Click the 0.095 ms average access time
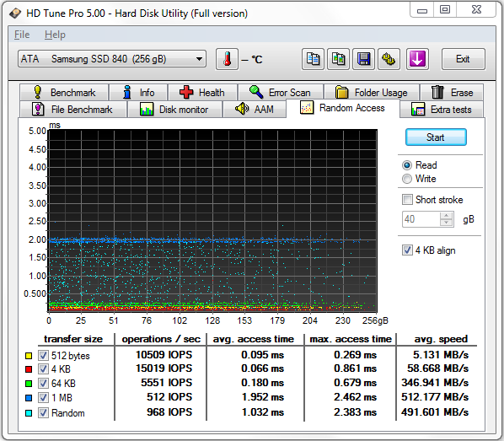Image resolution: width=504 pixels, height=441 pixels. pos(263,355)
